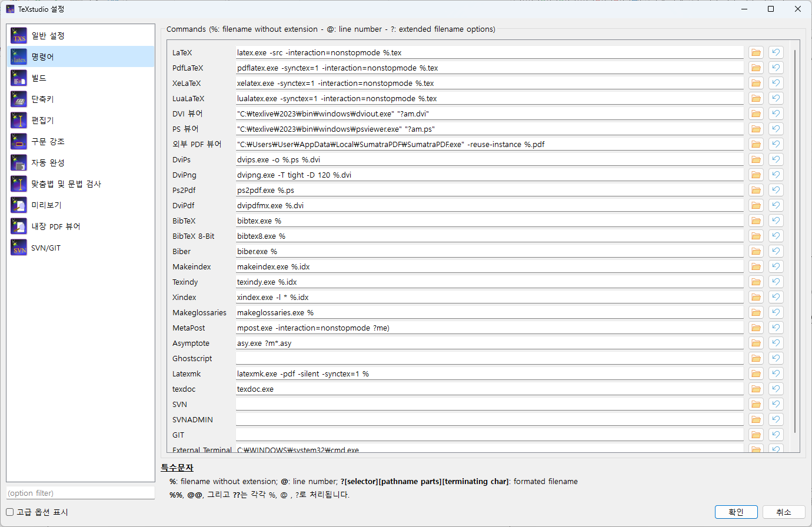Screen dimensions: 812x527
Task: Edit the PdfLaTeX command field
Action: [x=490, y=68]
